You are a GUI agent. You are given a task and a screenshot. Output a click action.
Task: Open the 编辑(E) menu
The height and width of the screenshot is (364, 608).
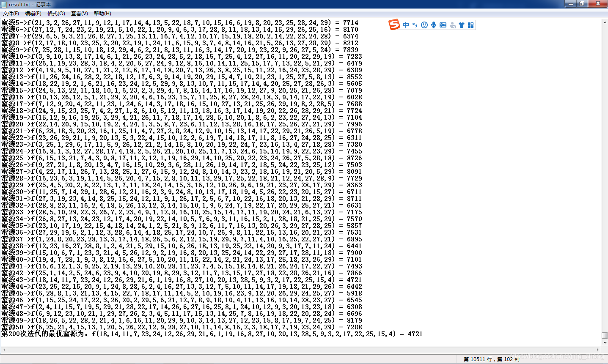point(33,14)
